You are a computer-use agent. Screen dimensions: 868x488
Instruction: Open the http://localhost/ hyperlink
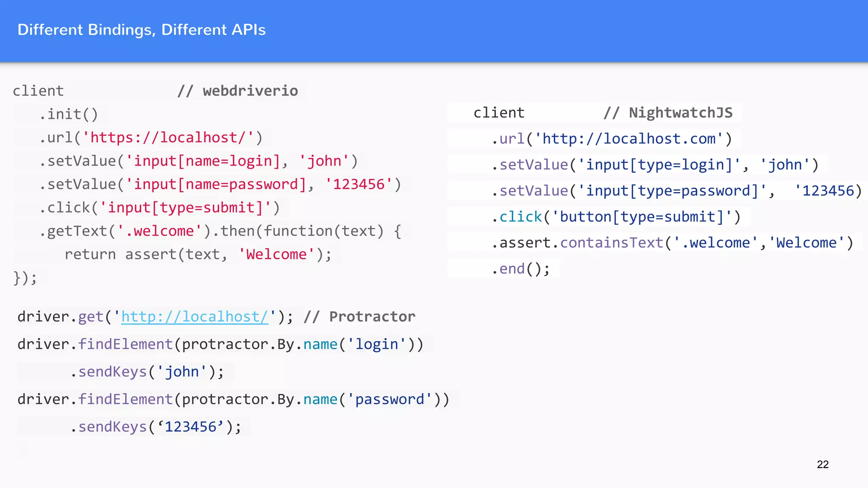(x=195, y=317)
